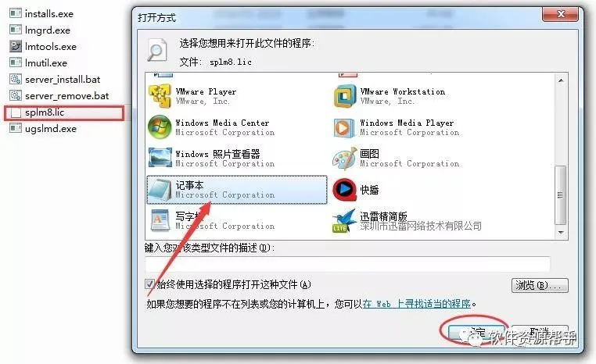Open the 在 Web 上寻找适当的程序 link
This screenshot has height=364, width=596.
pos(417,304)
